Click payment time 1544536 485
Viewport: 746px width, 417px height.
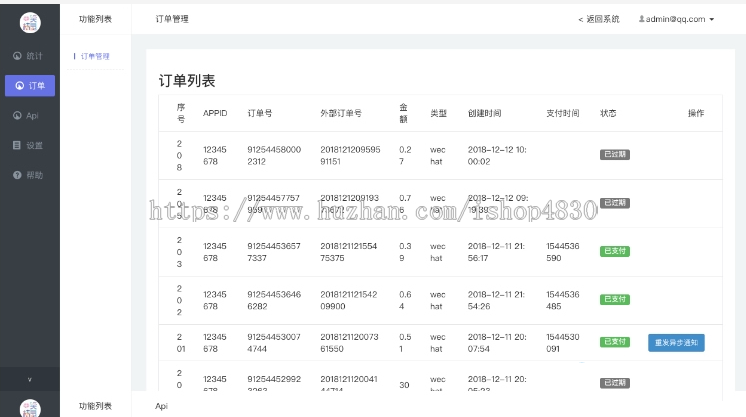pyautogui.click(x=562, y=300)
